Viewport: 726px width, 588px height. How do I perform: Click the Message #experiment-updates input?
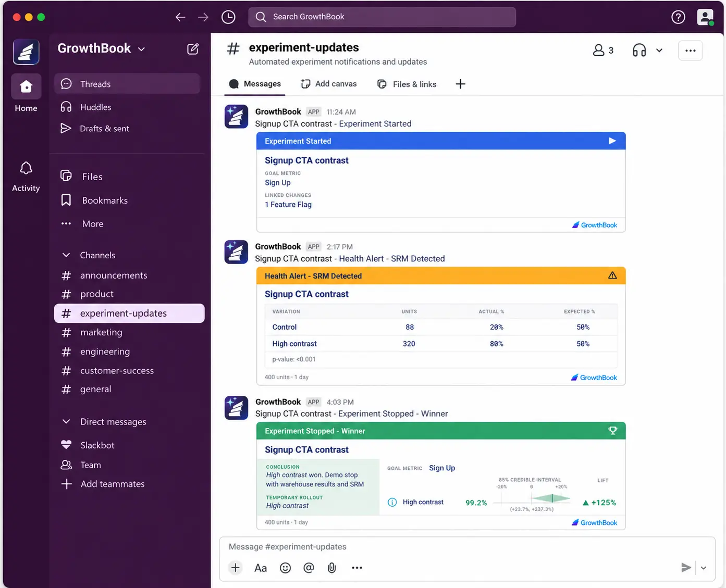(467, 547)
